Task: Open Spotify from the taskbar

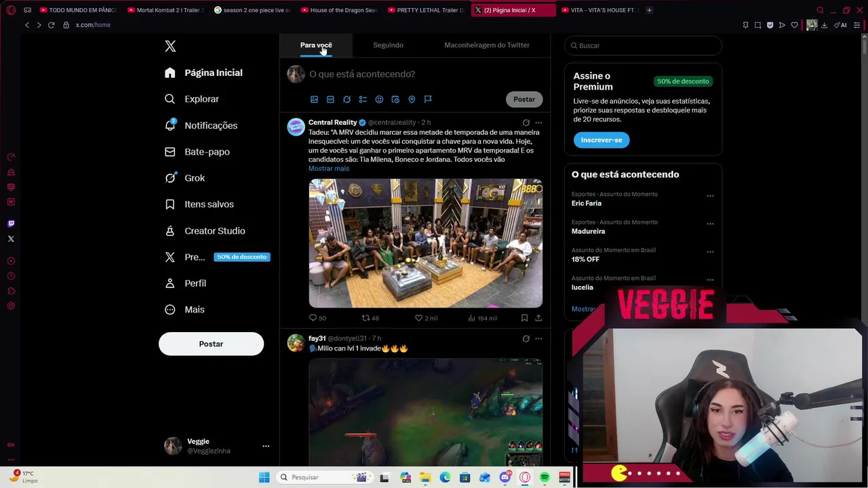Action: point(545,477)
